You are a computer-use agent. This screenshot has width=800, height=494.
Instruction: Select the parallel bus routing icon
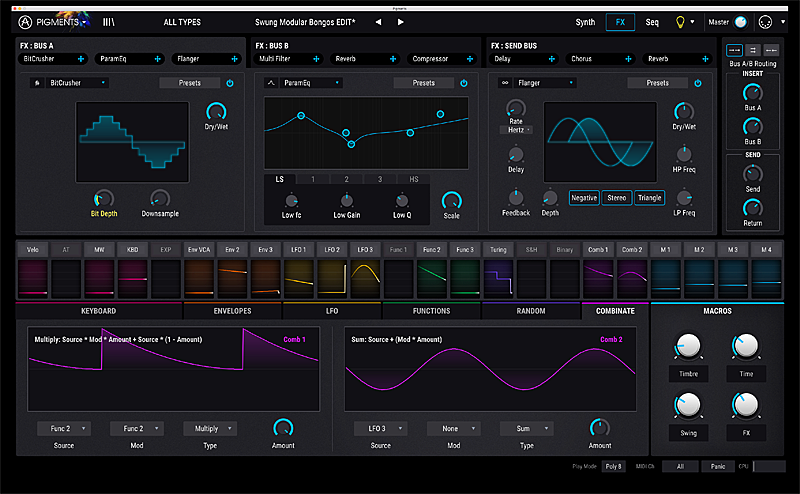753,50
